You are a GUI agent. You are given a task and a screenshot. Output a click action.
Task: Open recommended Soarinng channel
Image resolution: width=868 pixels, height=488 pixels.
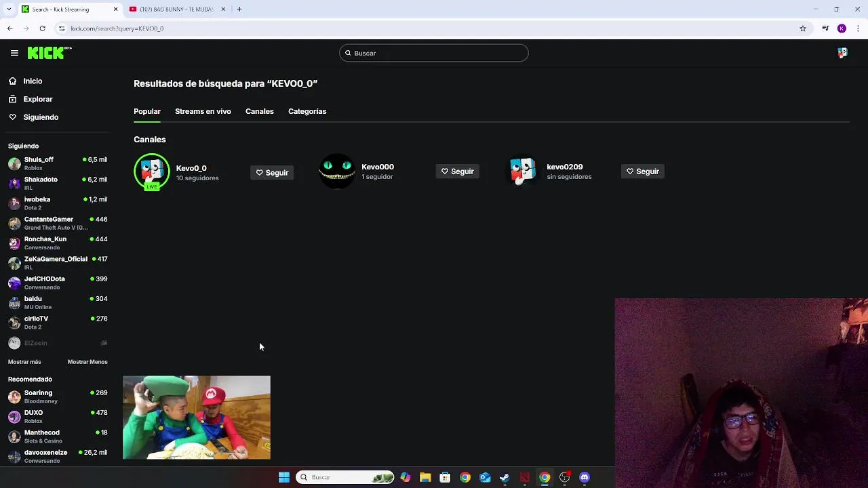click(58, 396)
